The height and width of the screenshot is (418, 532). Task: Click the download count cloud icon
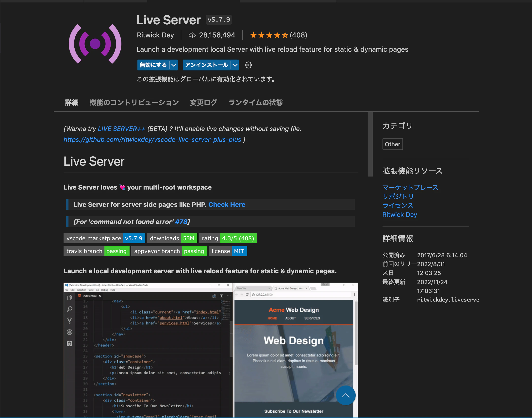tap(192, 35)
